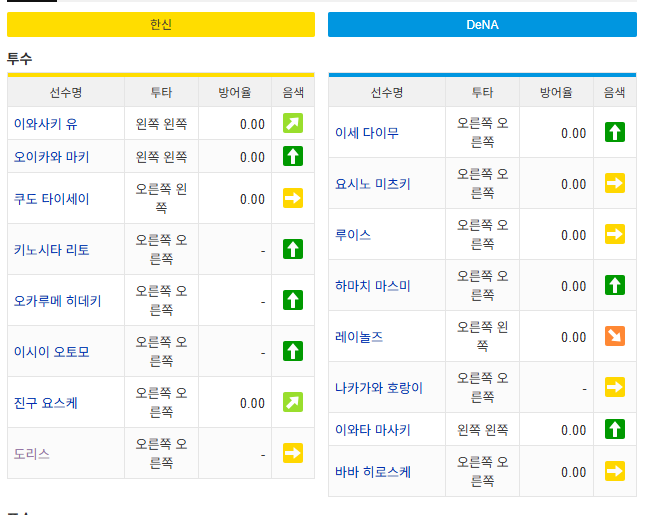The width and height of the screenshot is (651, 515).
Task: Open player 루이스 link
Action: tap(353, 235)
